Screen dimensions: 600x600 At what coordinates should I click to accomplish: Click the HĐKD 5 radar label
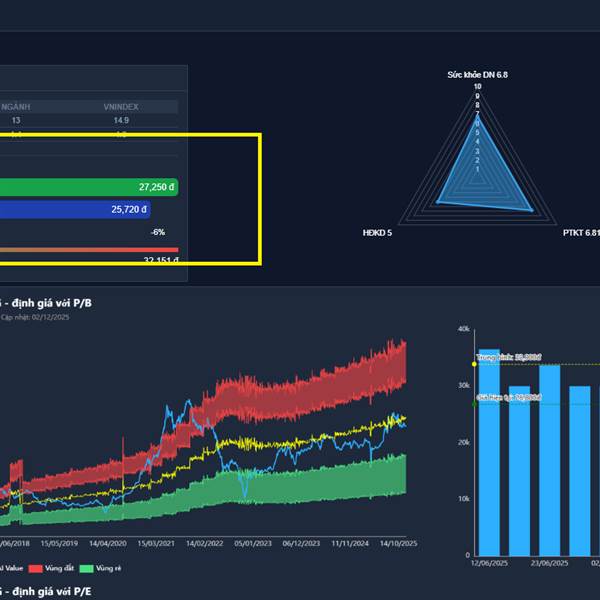[377, 233]
